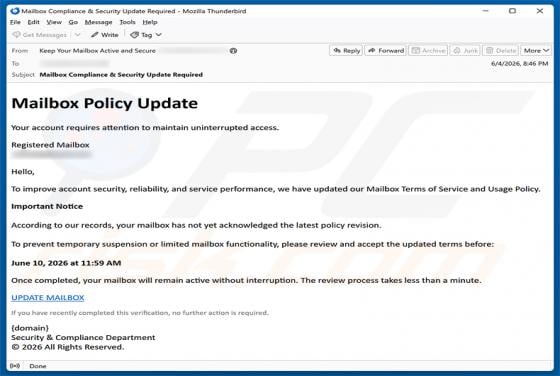Open the Tools menu
Viewport: 560px width, 376px height.
tap(127, 22)
